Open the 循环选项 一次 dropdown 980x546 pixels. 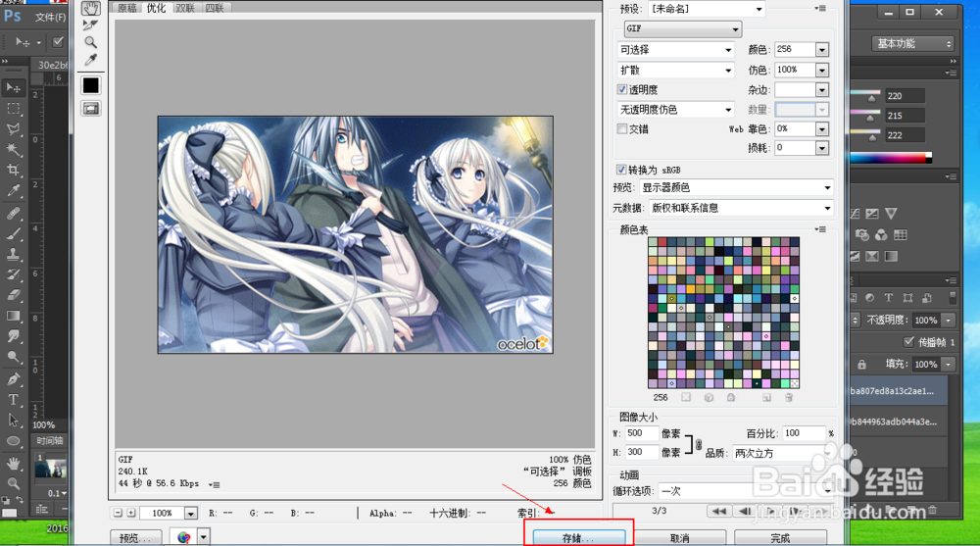pyautogui.click(x=746, y=491)
